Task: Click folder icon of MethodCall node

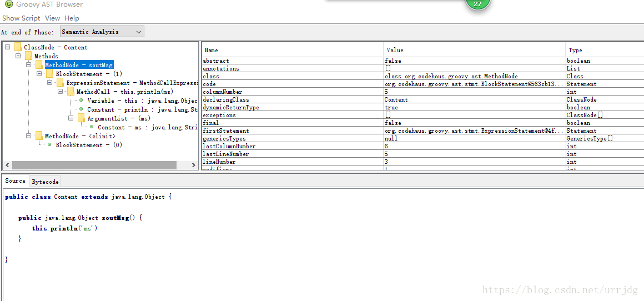Action: [71, 92]
